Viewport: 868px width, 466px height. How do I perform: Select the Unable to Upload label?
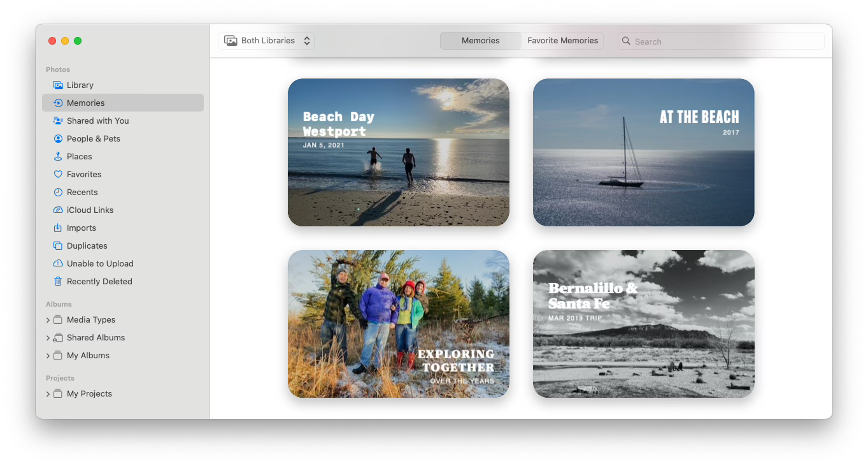tap(100, 263)
